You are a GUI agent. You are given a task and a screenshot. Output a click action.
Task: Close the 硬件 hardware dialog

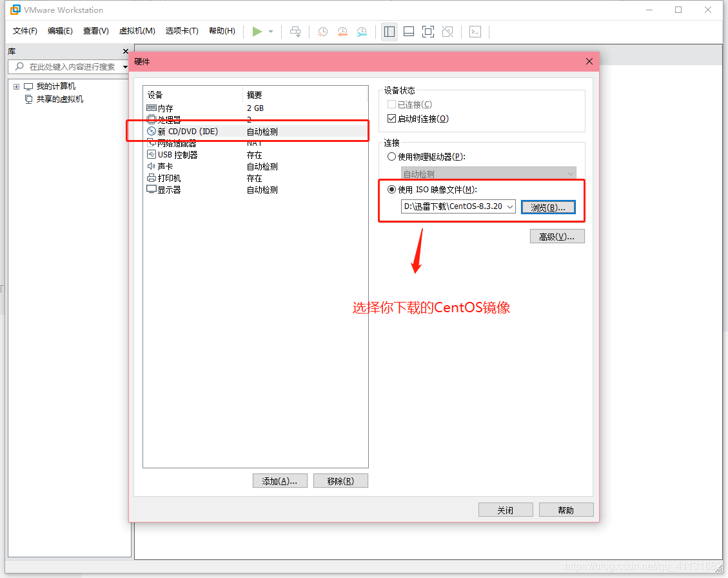coord(589,61)
